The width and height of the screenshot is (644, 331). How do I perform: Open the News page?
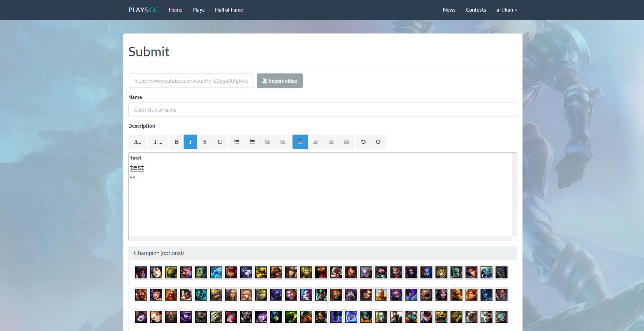click(x=449, y=10)
